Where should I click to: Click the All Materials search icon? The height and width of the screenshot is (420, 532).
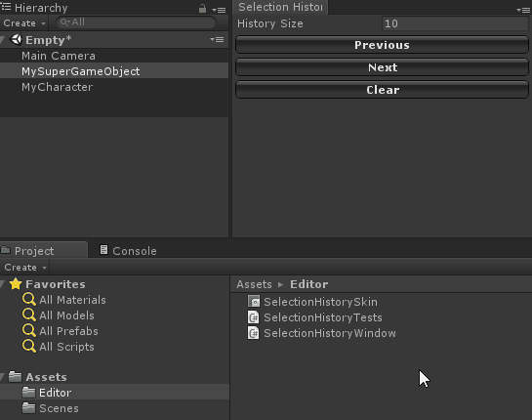[29, 300]
